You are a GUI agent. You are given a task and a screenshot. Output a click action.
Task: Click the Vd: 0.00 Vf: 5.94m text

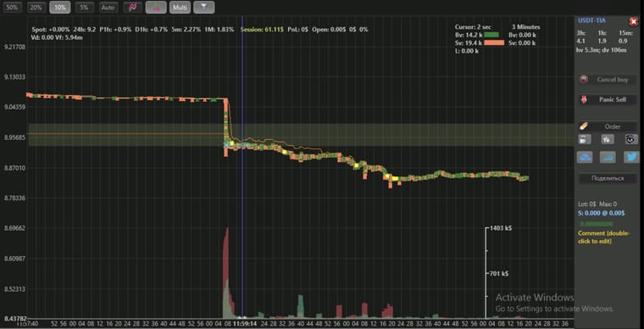point(56,37)
